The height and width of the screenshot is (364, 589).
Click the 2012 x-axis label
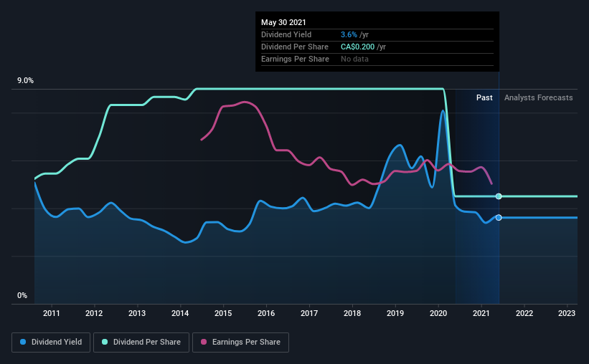coord(94,313)
